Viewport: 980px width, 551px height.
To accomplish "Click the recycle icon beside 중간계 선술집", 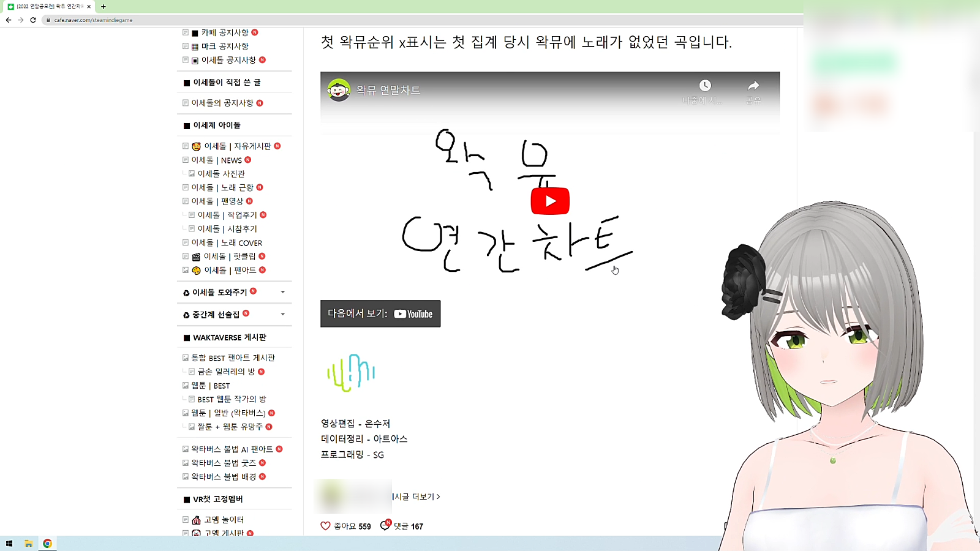I will click(186, 315).
